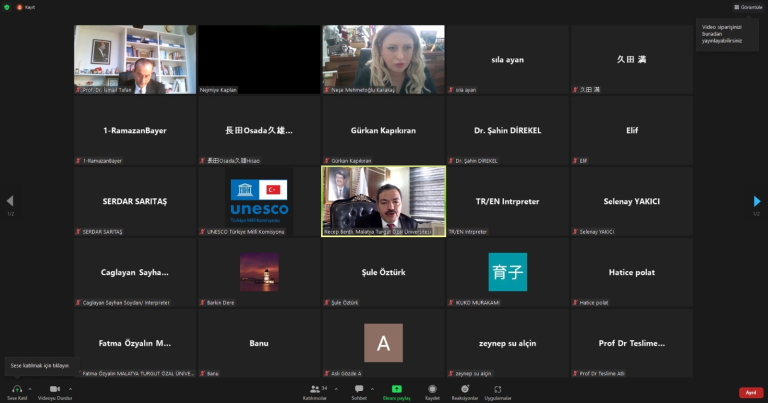Expand the audio options arrow beside Sese Katıl

30,387
